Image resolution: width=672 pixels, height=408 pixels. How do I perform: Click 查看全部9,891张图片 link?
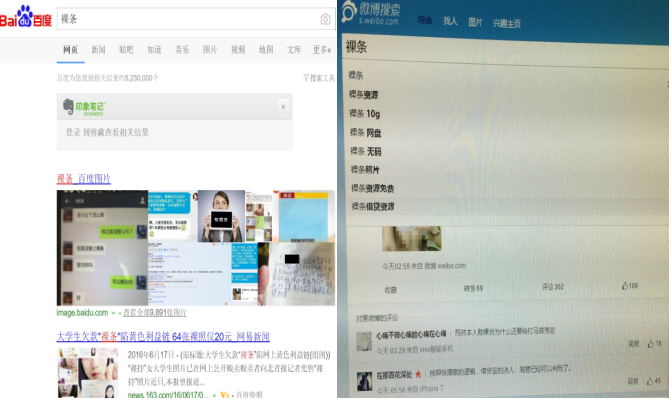coord(155,313)
